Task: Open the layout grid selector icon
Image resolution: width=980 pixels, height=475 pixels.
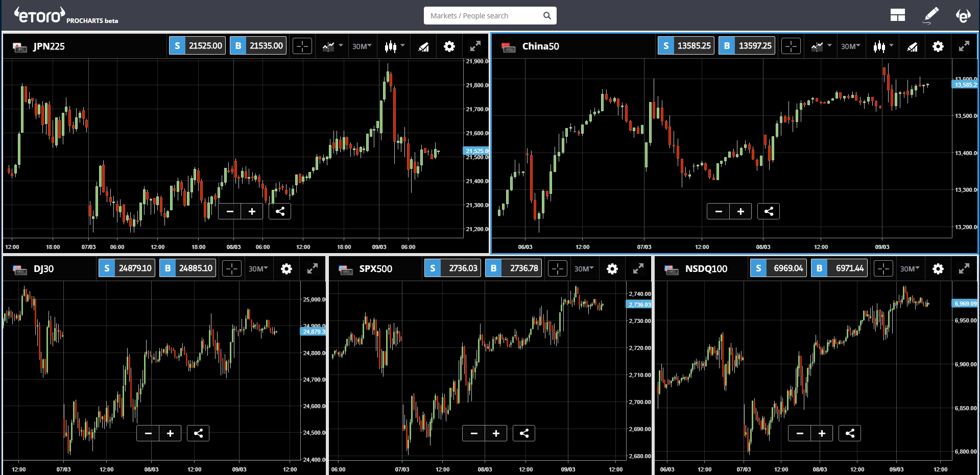Action: (x=897, y=15)
